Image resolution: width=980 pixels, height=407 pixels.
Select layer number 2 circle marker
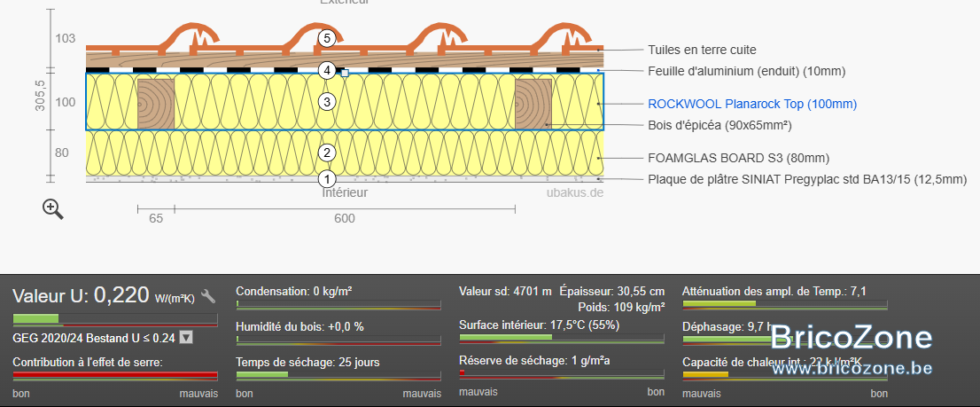(327, 153)
